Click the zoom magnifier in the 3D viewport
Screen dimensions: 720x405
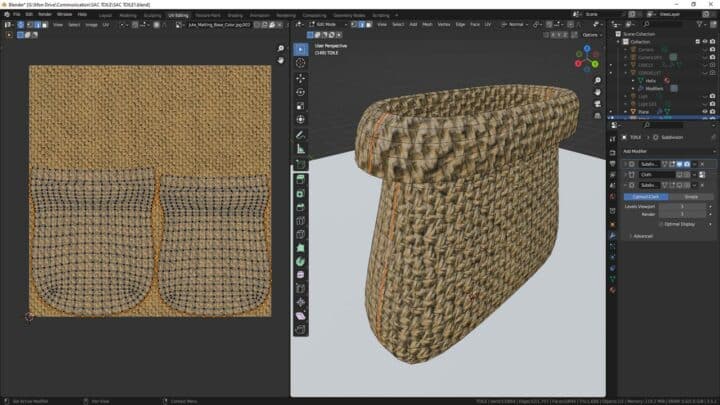click(597, 80)
